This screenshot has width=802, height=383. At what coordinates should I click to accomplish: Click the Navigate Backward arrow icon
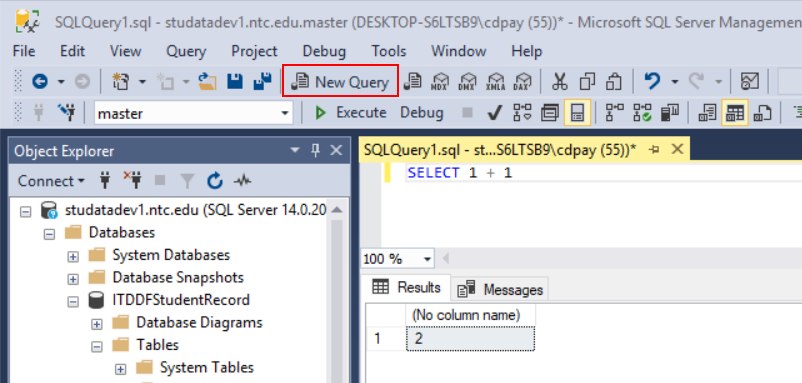[x=40, y=82]
